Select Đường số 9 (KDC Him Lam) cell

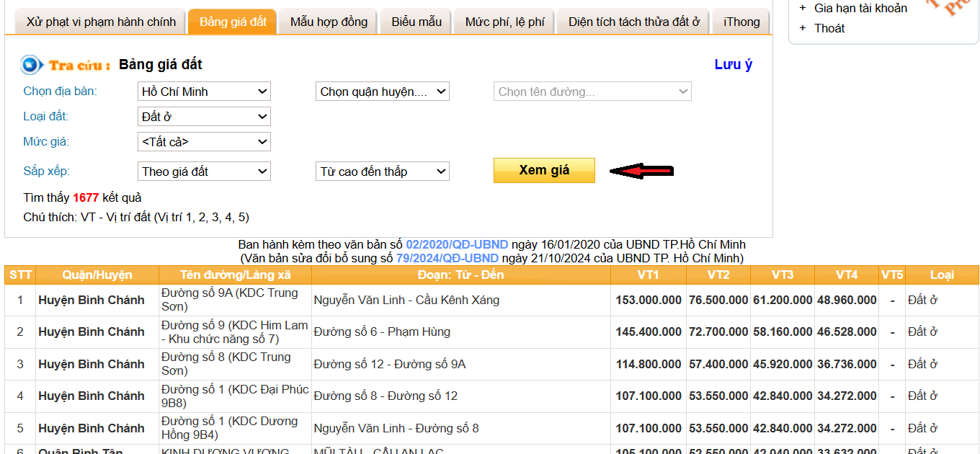point(235,332)
